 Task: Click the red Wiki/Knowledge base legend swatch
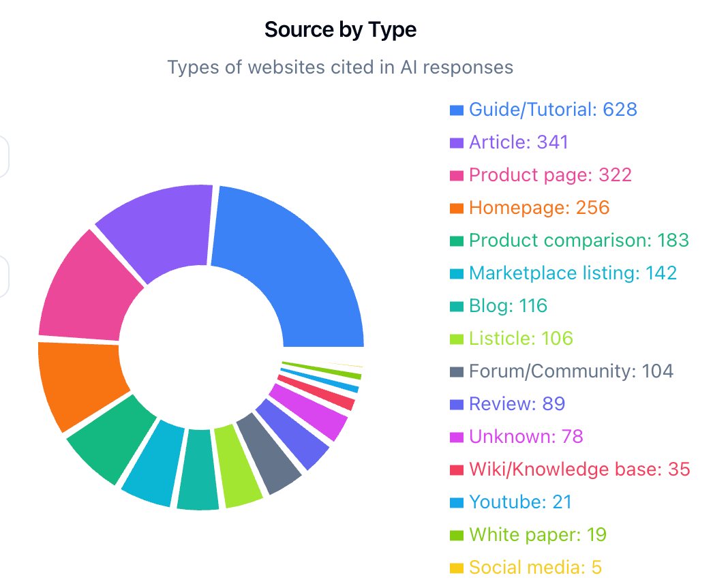456,469
